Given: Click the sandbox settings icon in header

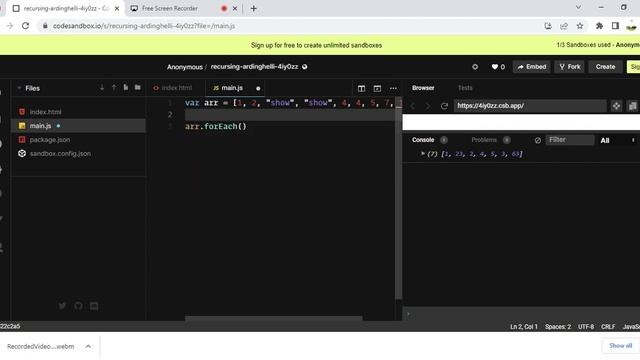Looking at the screenshot, I should pyautogui.click(x=475, y=67).
